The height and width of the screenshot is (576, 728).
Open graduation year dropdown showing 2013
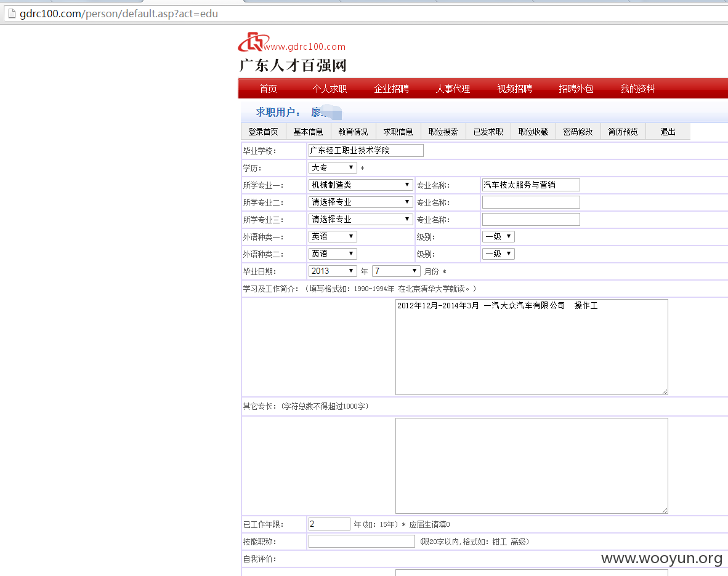[x=333, y=271]
